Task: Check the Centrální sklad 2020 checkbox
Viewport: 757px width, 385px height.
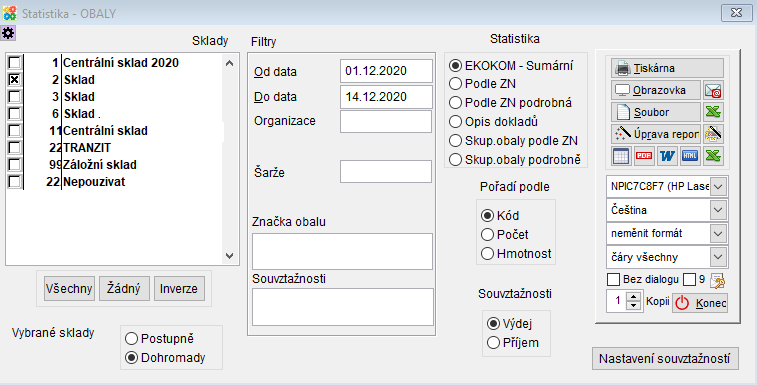Action: click(x=14, y=62)
